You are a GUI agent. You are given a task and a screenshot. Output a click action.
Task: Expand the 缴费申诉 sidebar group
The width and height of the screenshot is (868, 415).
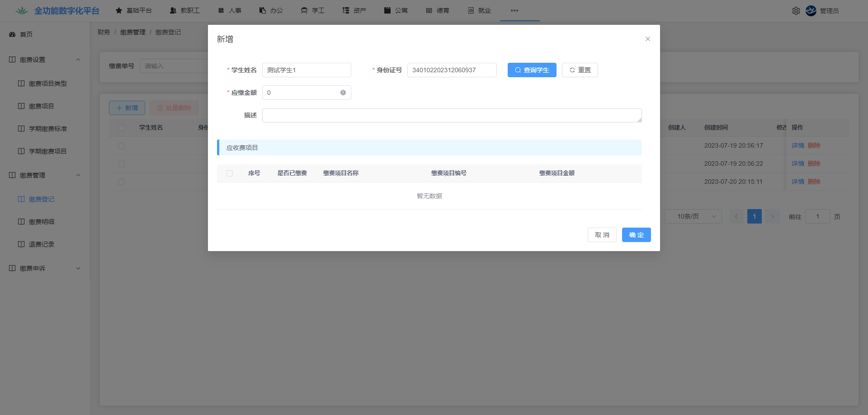pos(78,268)
